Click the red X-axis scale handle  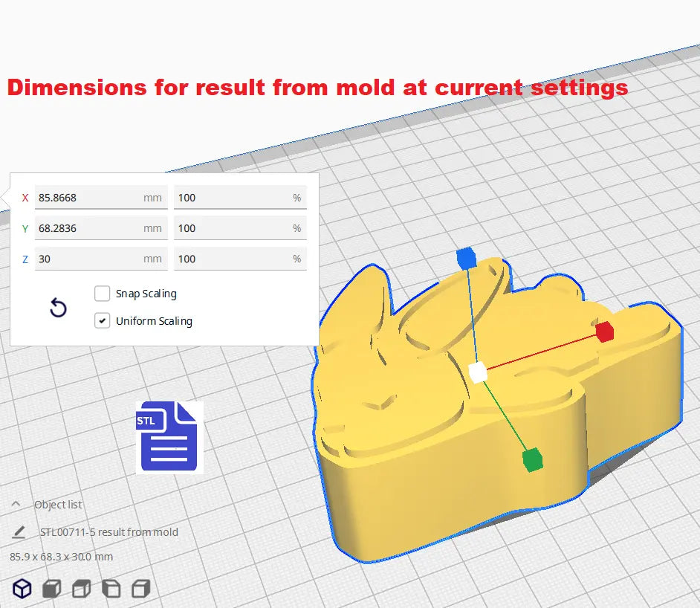pyautogui.click(x=605, y=332)
